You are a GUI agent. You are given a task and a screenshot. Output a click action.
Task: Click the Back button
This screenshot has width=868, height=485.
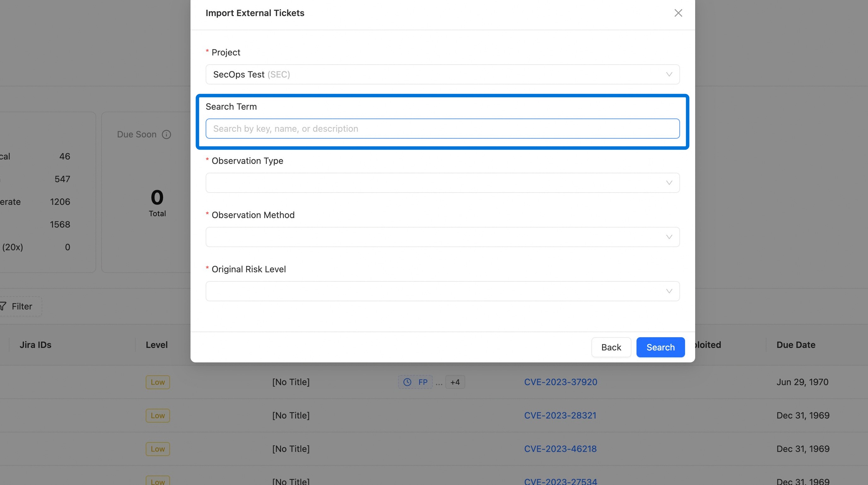tap(611, 347)
